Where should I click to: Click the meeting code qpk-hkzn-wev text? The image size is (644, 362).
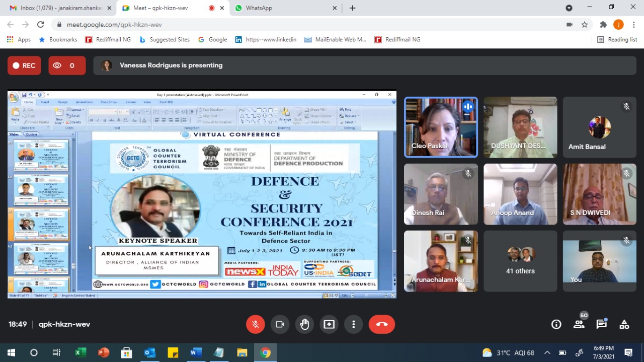point(64,324)
